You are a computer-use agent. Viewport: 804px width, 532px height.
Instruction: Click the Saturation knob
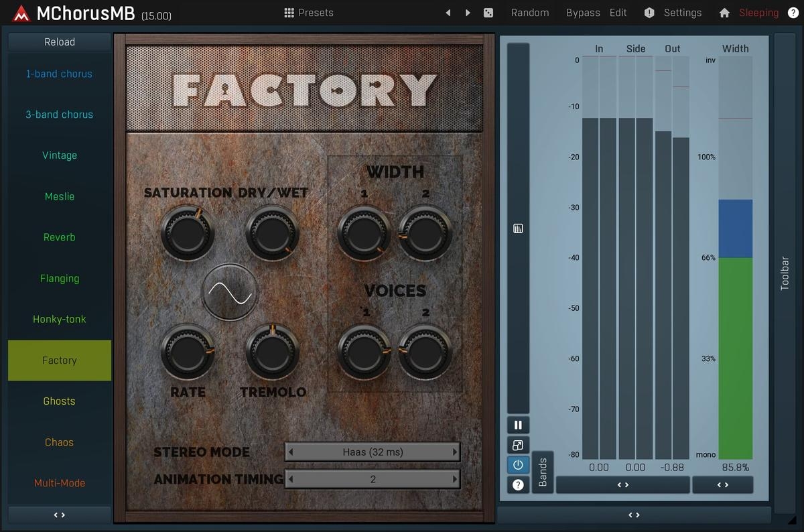188,233
